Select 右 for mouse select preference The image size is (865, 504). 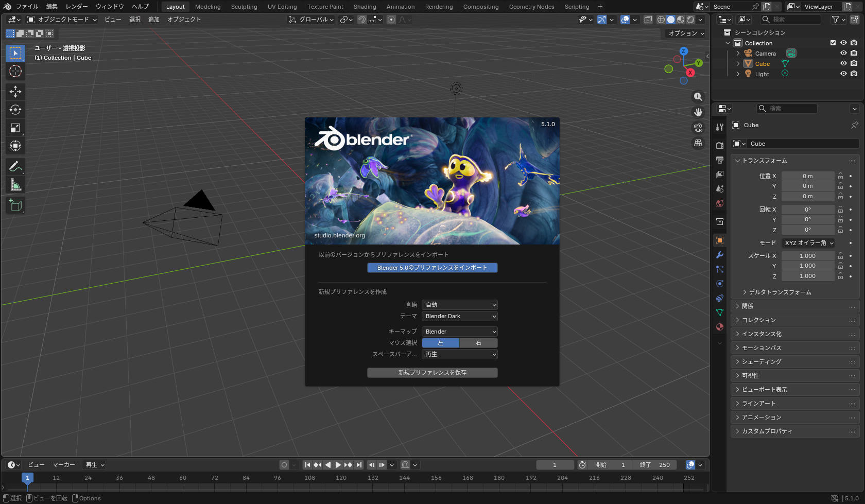coord(478,342)
